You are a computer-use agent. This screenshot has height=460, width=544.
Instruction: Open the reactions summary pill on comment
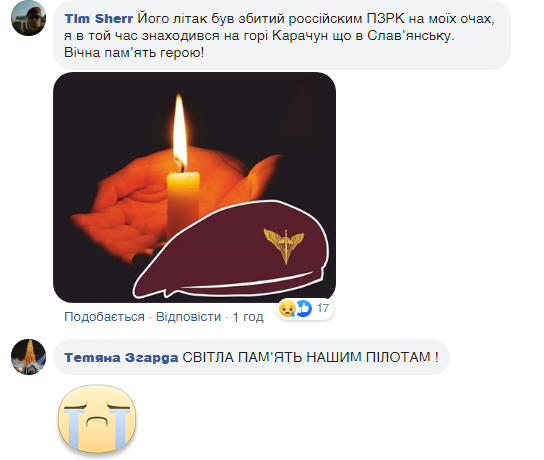305,308
